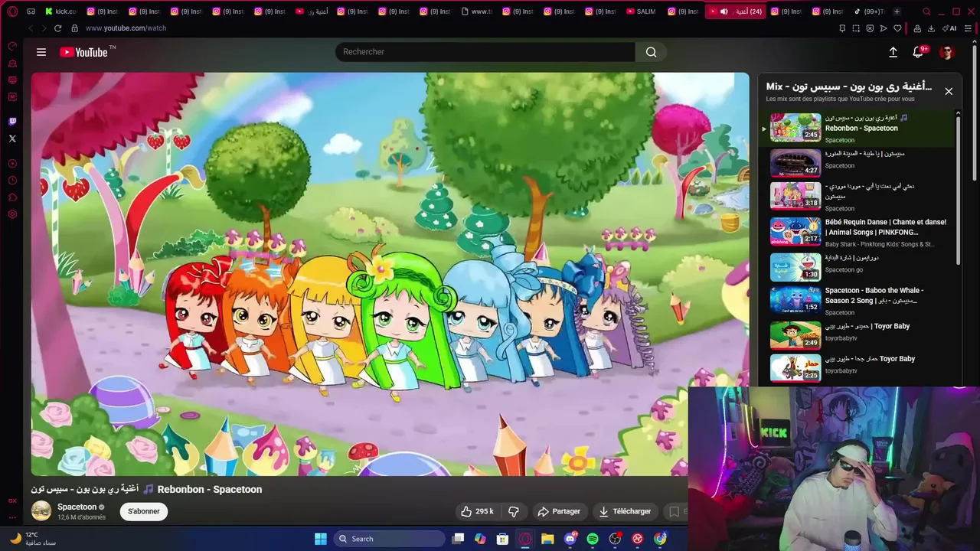Play the 4:27 Spacetoon playlist video thumbnail
Image resolution: width=980 pixels, height=551 pixels.
(x=795, y=162)
